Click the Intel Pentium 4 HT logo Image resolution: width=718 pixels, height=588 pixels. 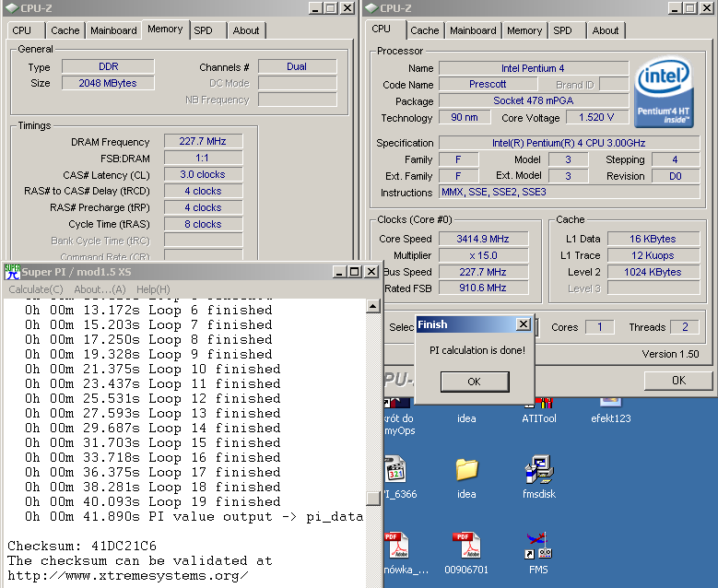coord(664,92)
